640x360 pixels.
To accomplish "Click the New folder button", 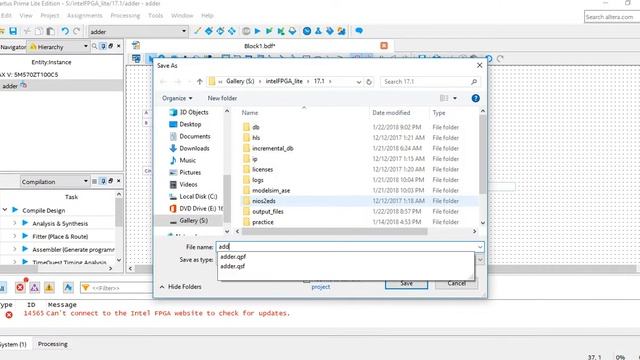I will coord(222,98).
